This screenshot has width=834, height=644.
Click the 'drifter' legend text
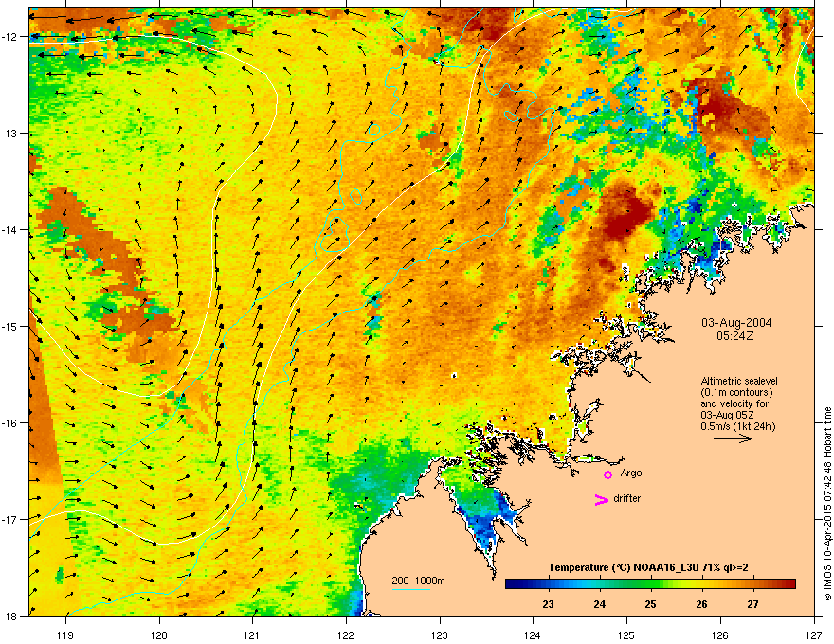coord(627,498)
